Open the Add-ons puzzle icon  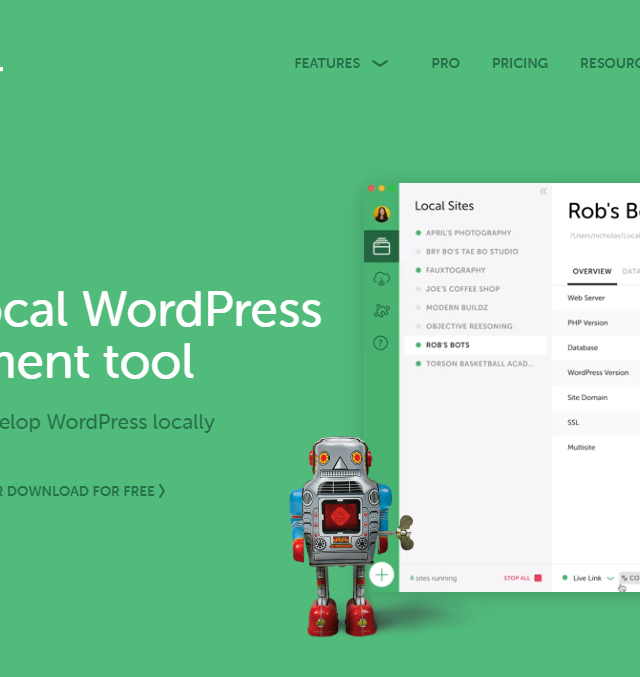[x=381, y=310]
